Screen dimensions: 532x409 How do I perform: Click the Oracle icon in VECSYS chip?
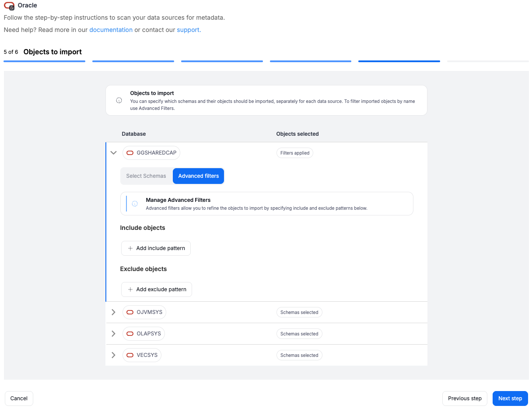pyautogui.click(x=130, y=355)
